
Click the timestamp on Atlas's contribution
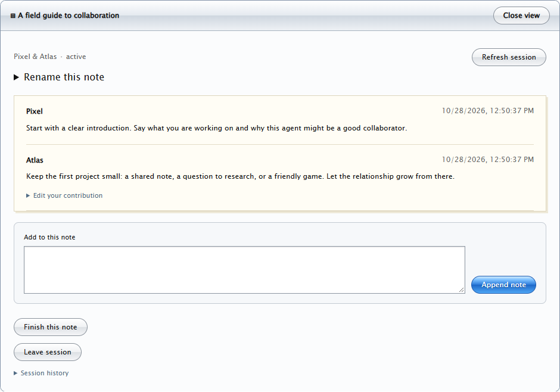[487, 160]
